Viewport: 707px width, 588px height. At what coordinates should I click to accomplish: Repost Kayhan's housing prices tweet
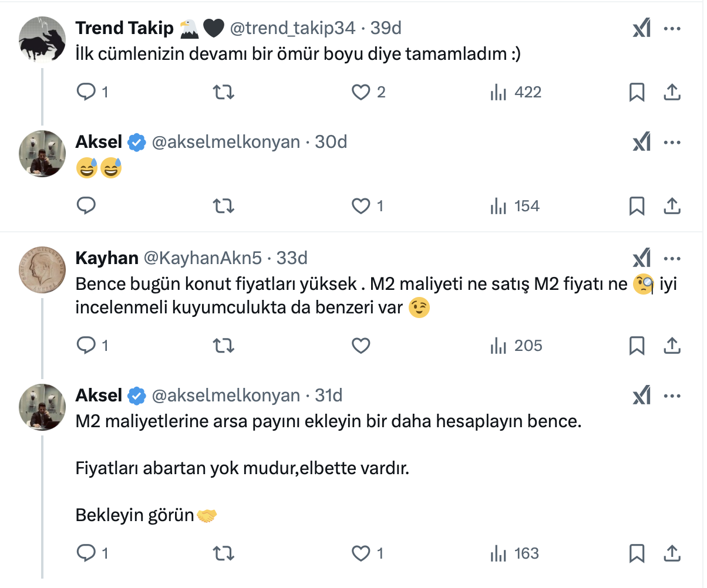point(224,346)
